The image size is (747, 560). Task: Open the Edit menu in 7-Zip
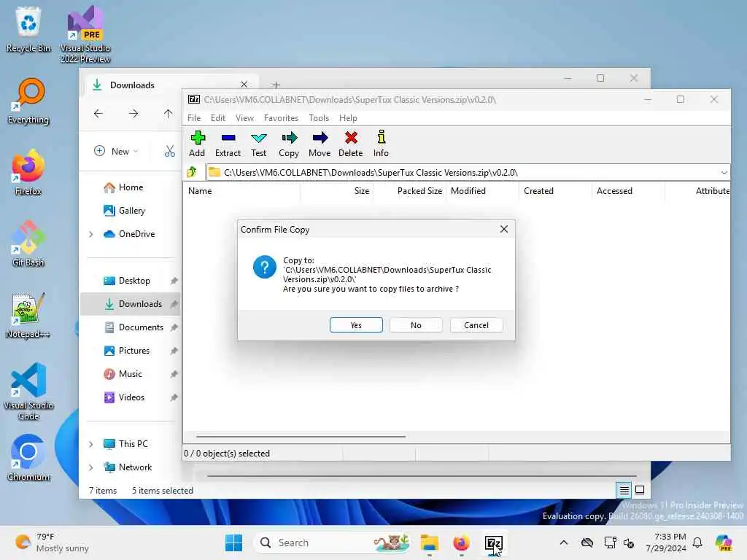217,117
